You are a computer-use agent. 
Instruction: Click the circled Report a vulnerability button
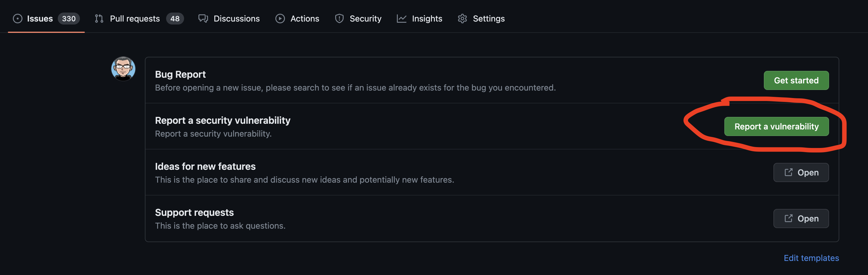tap(777, 126)
